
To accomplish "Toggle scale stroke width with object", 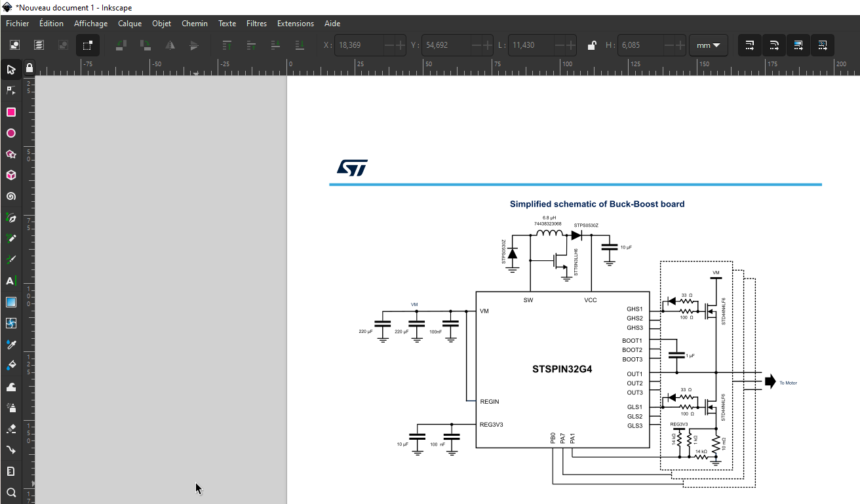I will 750,45.
